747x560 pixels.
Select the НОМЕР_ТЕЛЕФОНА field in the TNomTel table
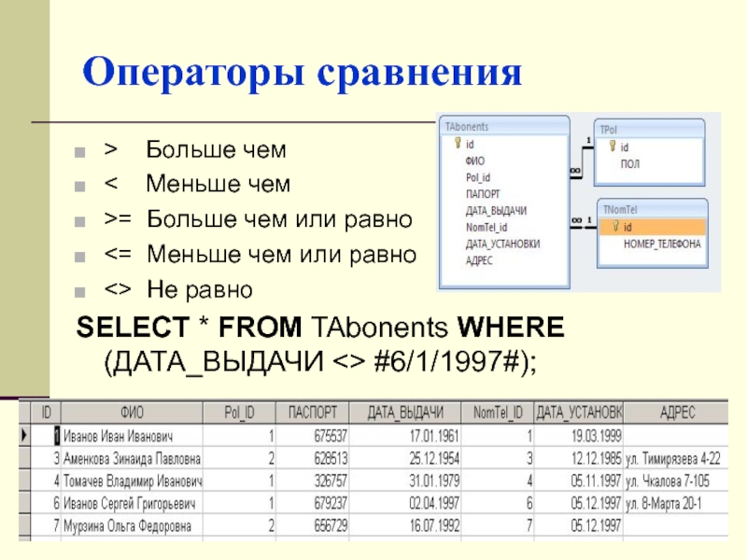click(662, 244)
